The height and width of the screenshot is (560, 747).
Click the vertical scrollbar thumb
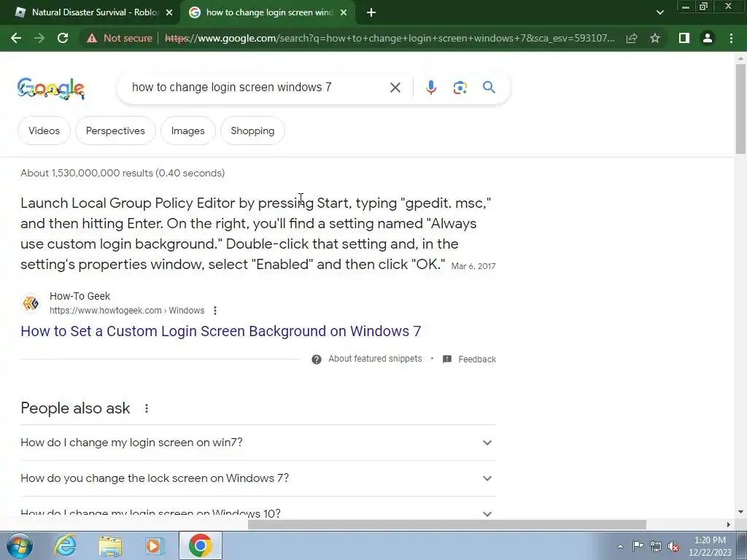tap(740, 109)
